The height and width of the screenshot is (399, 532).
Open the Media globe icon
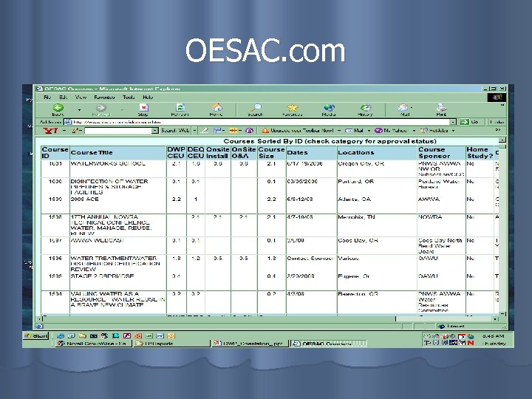pos(329,108)
